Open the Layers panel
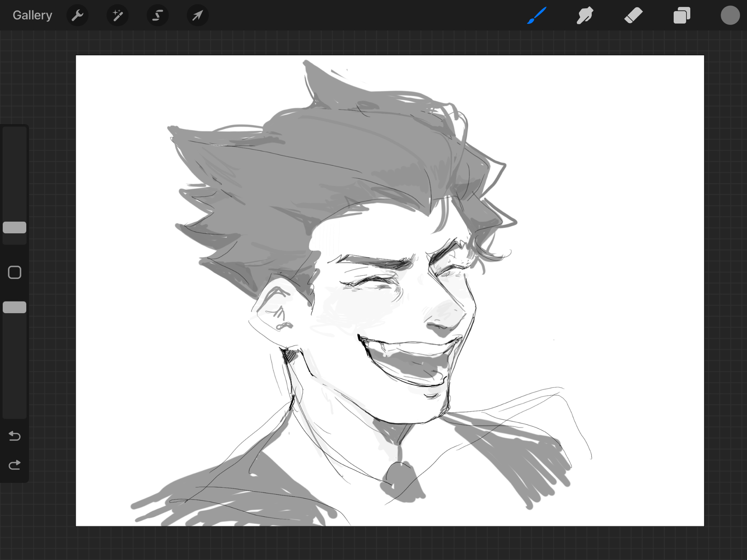This screenshot has height=560, width=747. [x=682, y=15]
